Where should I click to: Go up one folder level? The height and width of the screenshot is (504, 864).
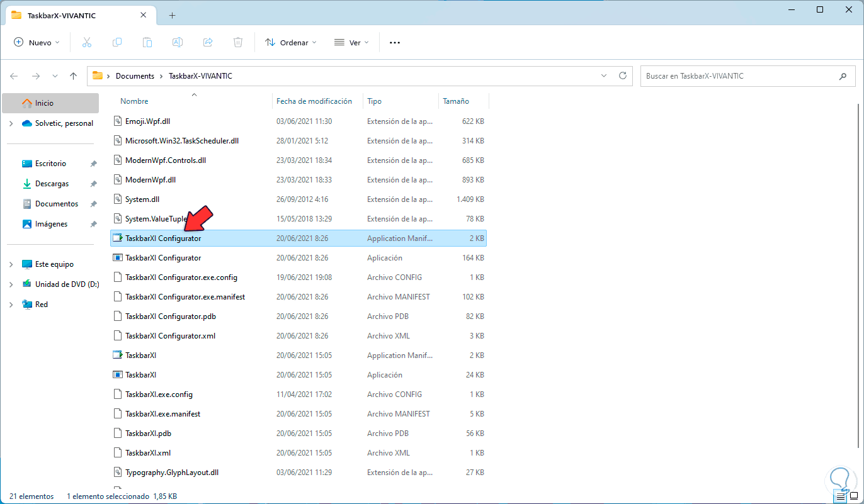click(73, 76)
